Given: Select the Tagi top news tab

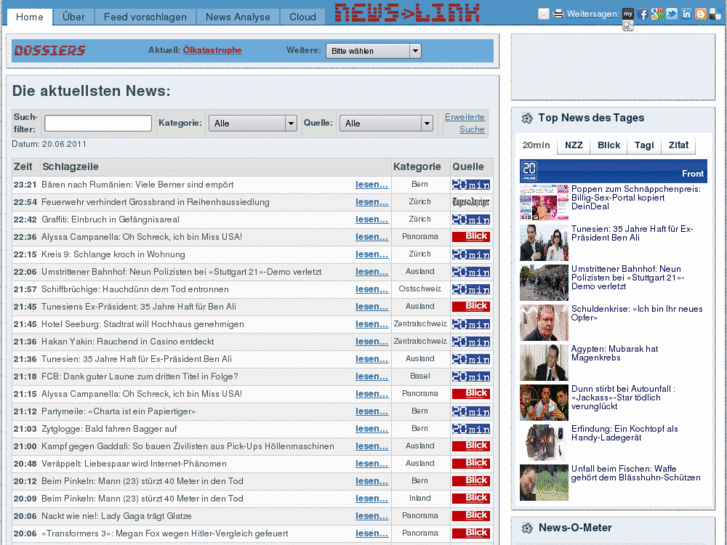Looking at the screenshot, I should (644, 145).
